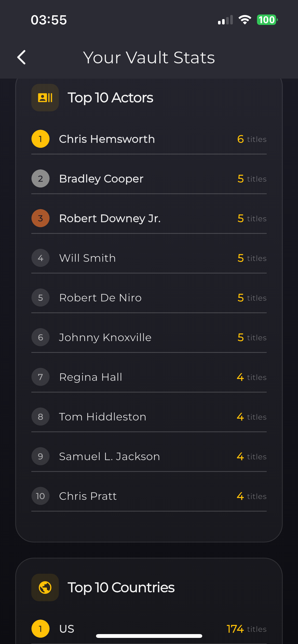The height and width of the screenshot is (644, 298).
Task: Tap the bronze rank 3 badge
Action: (x=40, y=218)
